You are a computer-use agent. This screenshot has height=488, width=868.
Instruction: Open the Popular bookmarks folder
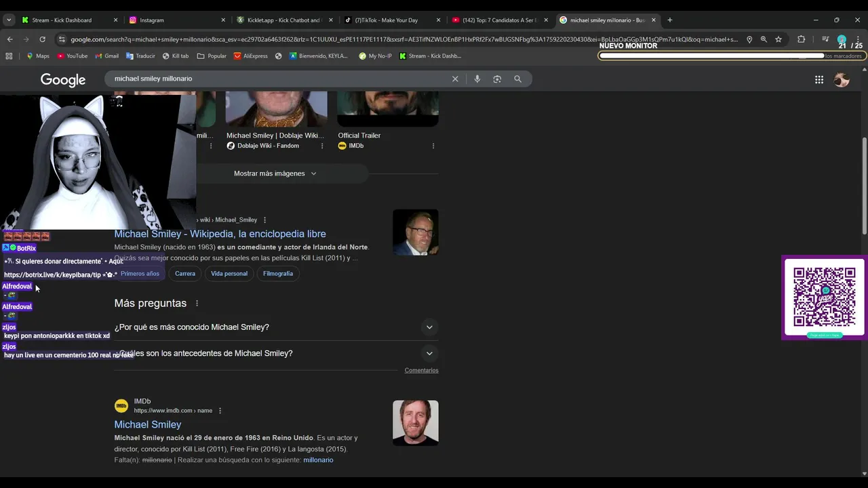coord(212,56)
